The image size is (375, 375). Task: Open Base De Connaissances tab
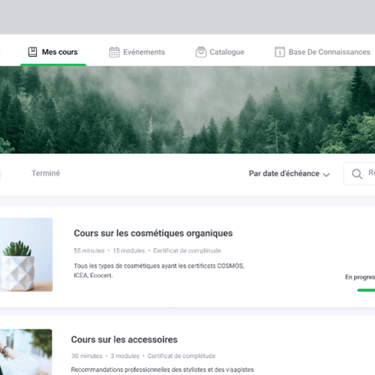tap(322, 52)
